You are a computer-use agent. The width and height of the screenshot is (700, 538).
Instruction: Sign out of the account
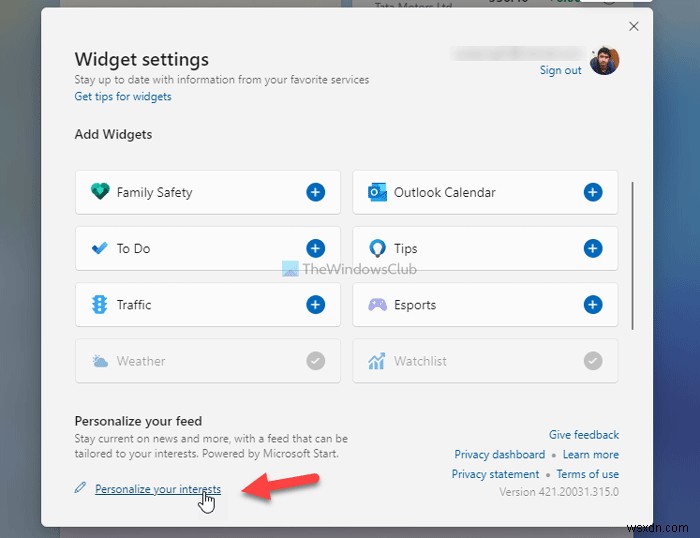coord(560,70)
